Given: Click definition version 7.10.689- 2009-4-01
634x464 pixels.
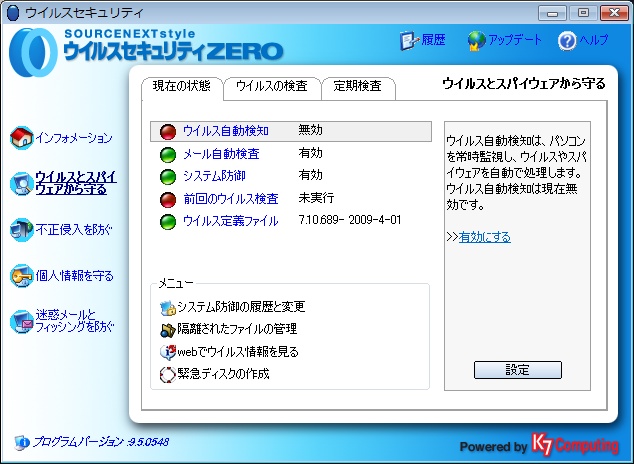Looking at the screenshot, I should (350, 220).
